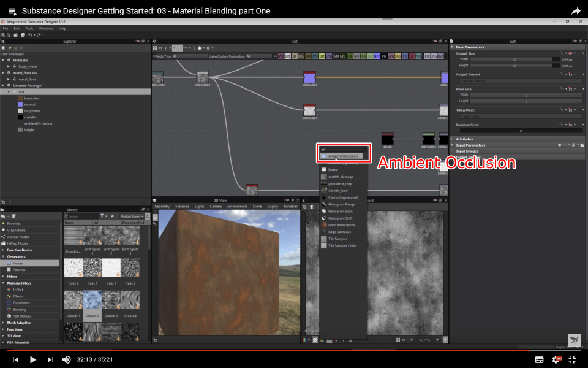Click the Library favorites star icon
588x368 pixels.
(x=111, y=217)
